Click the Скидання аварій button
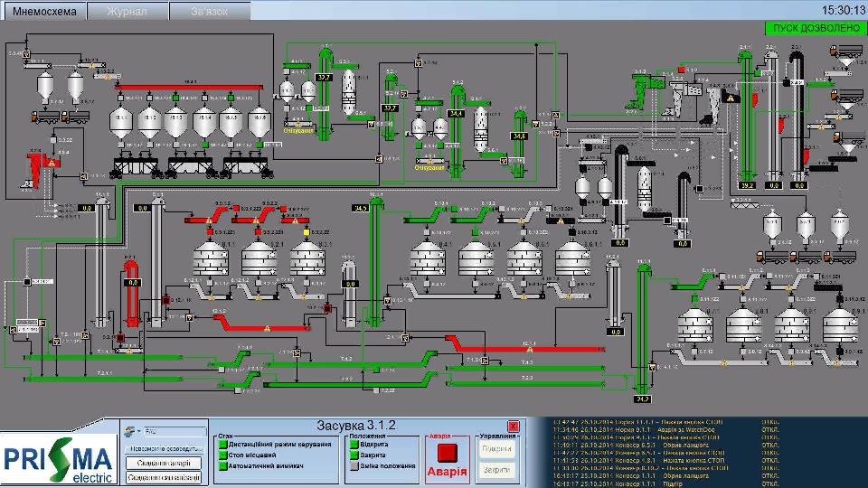868x488 pixels. coord(164,463)
